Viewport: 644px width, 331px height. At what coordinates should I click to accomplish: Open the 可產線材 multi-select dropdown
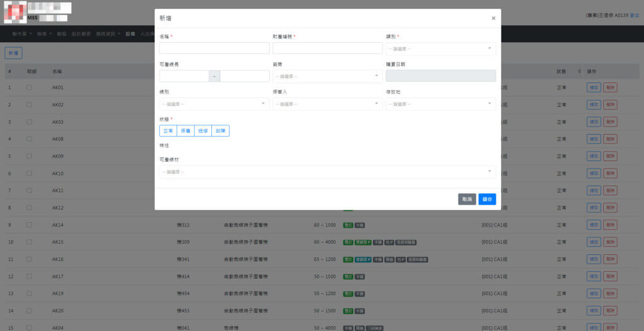click(x=327, y=172)
